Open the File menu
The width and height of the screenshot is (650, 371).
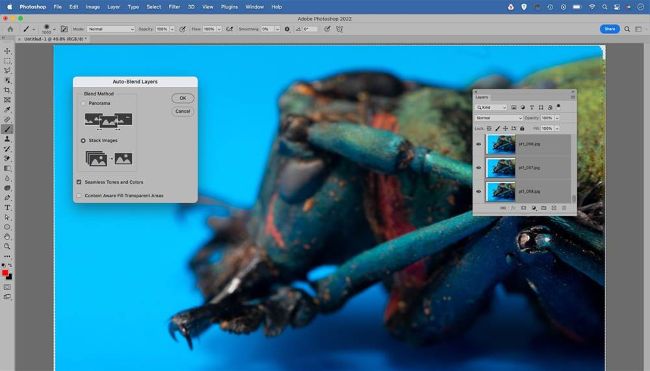[x=58, y=7]
